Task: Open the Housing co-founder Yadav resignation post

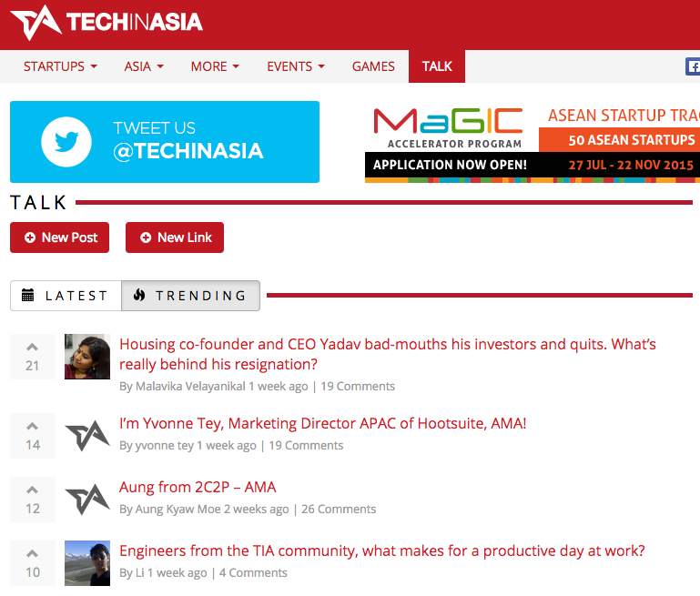Action: click(388, 354)
